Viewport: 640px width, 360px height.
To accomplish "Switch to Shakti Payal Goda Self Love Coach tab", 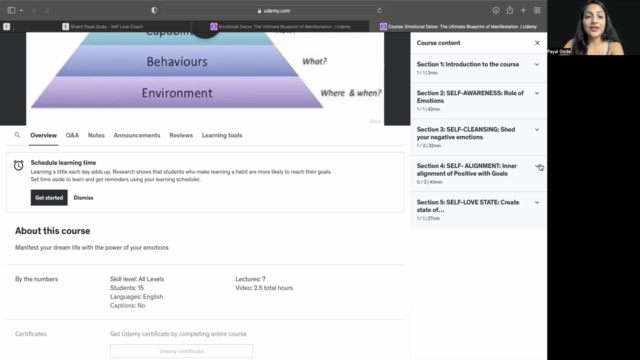I will pos(102,27).
